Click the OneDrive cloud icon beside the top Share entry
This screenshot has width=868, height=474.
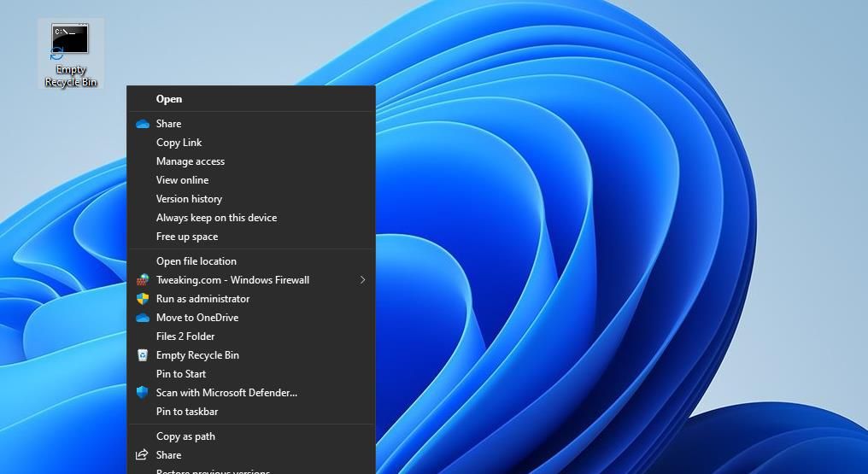click(143, 124)
